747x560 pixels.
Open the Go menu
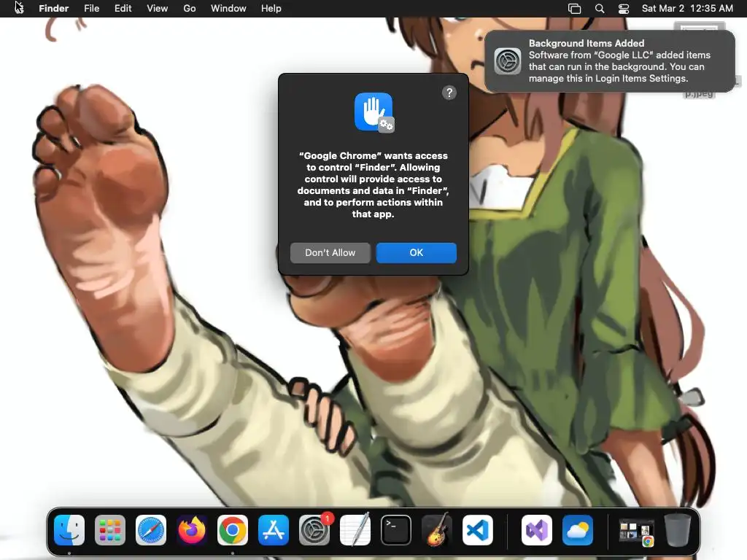[190, 8]
